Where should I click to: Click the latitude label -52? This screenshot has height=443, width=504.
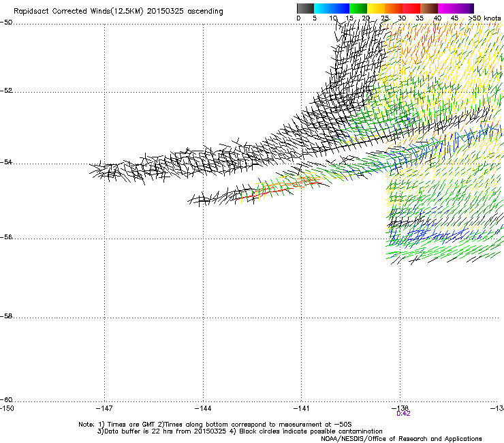(x=6, y=91)
